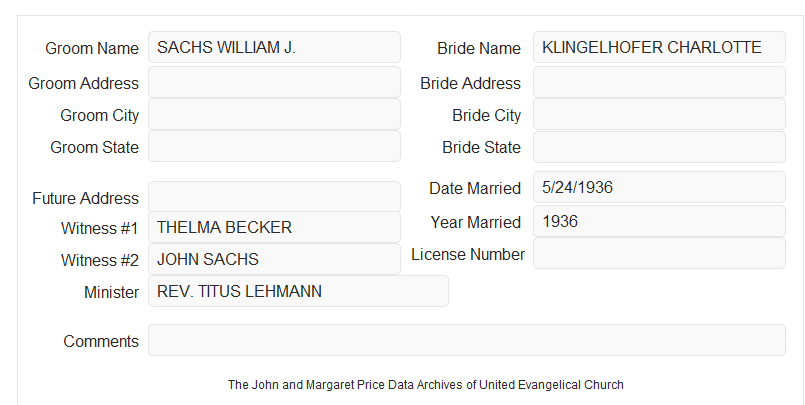Click the wide Comments input field
The height and width of the screenshot is (405, 805).
point(467,340)
